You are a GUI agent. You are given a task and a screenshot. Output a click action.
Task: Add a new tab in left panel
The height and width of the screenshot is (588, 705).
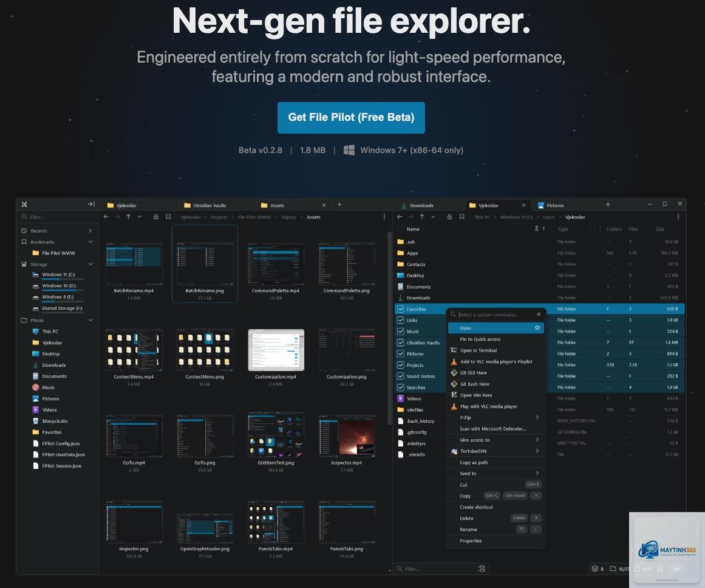(x=339, y=204)
